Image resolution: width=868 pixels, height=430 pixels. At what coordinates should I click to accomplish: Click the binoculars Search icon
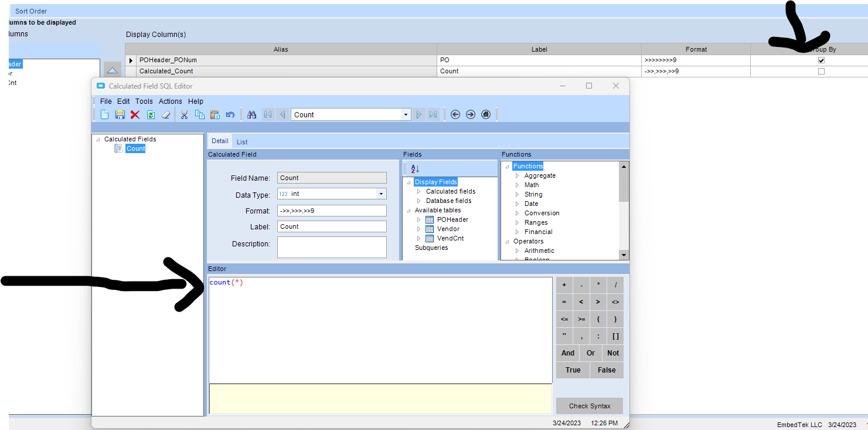tap(252, 115)
